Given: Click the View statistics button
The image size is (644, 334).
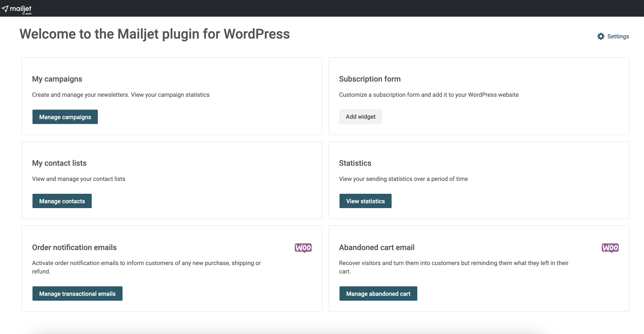Looking at the screenshot, I should (x=365, y=201).
